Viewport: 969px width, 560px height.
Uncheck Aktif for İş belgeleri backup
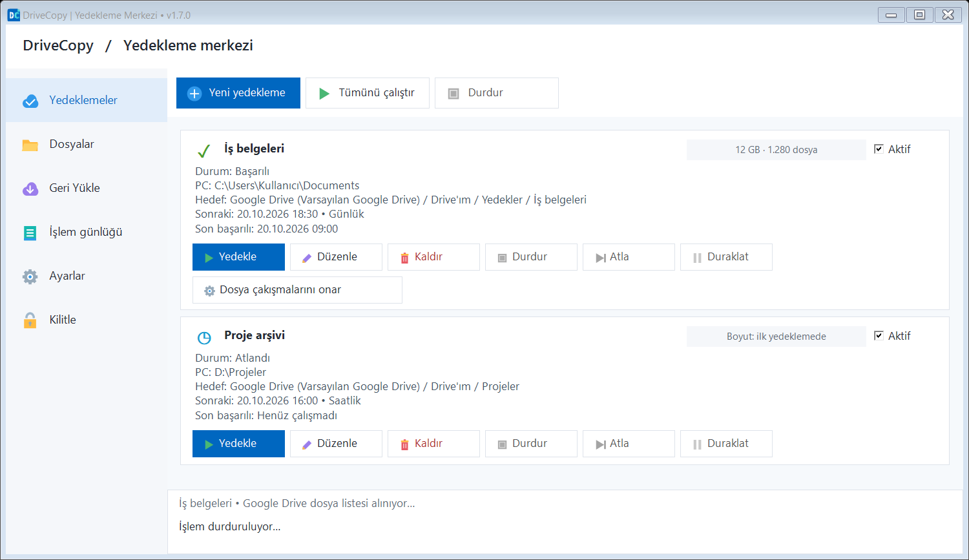coord(879,149)
